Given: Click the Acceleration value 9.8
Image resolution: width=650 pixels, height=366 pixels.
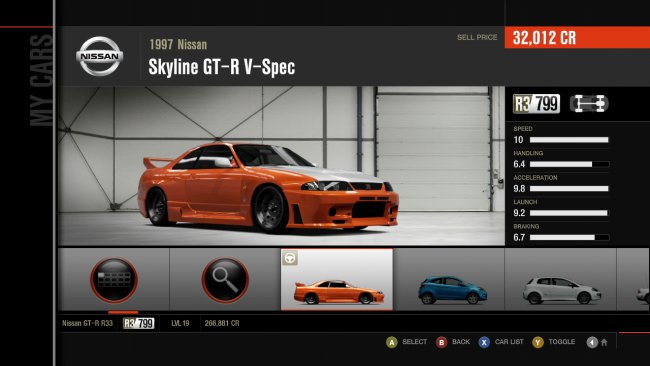Looking at the screenshot, I should (x=519, y=189).
